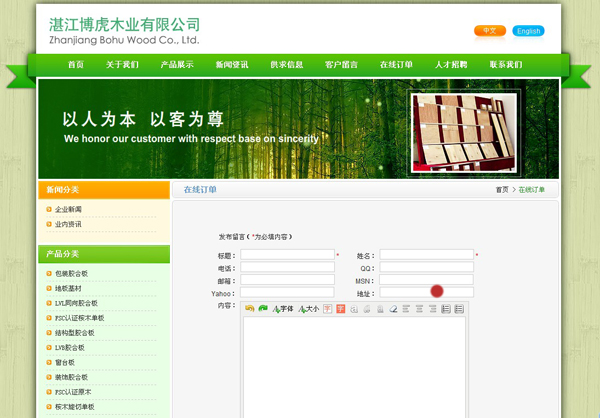Insert a bulleted list in the editor

pos(459,309)
